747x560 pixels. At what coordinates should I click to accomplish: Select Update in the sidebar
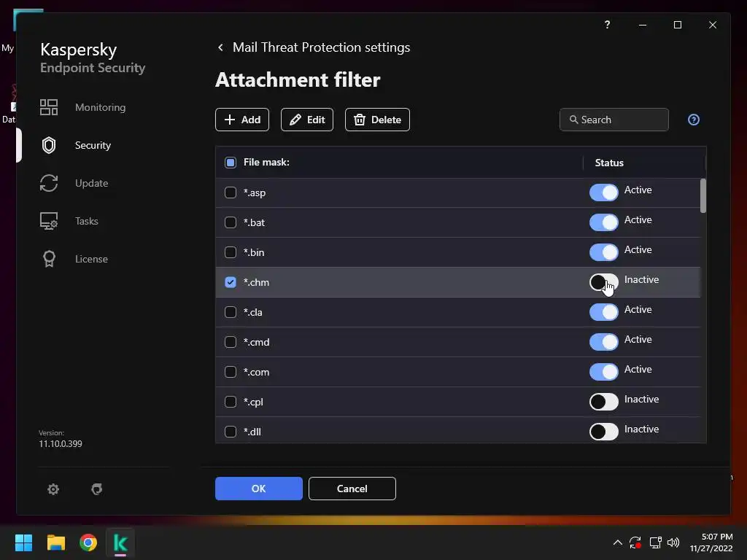(x=91, y=183)
